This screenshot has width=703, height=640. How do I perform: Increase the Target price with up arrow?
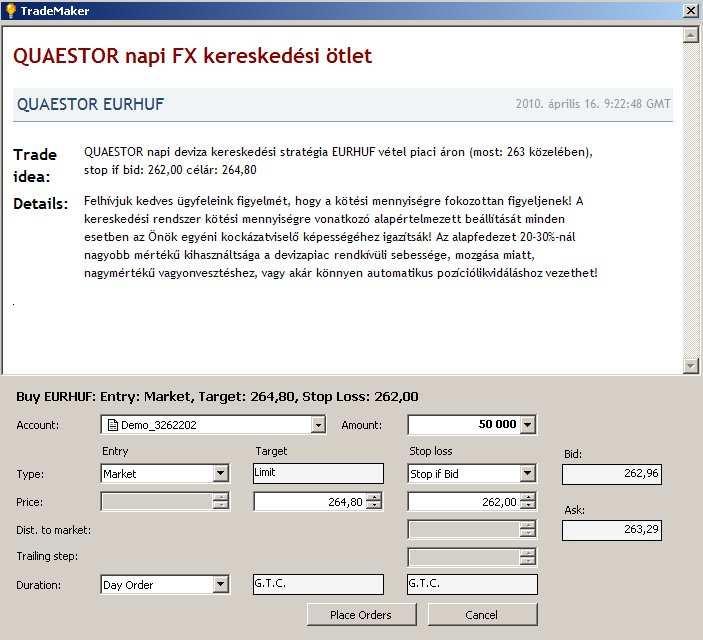[x=374, y=497]
